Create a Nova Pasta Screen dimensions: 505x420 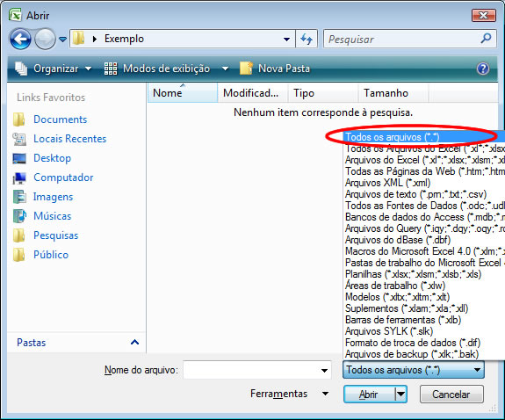tap(275, 69)
